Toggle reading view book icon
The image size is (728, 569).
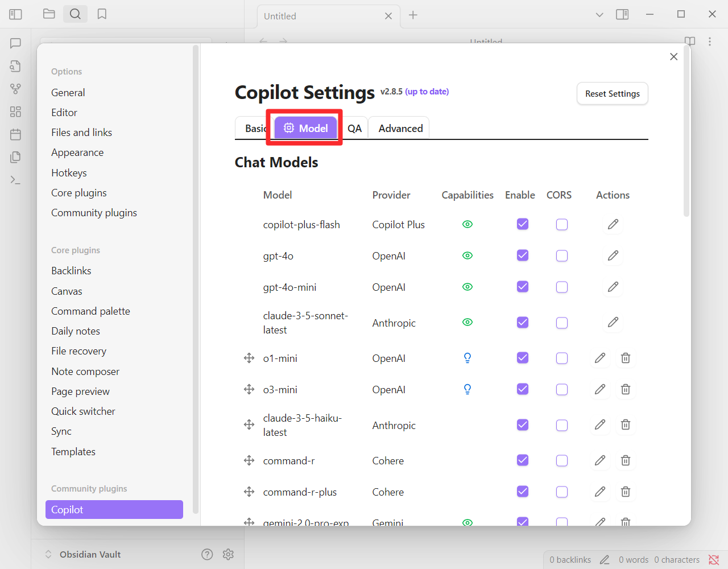tap(690, 42)
